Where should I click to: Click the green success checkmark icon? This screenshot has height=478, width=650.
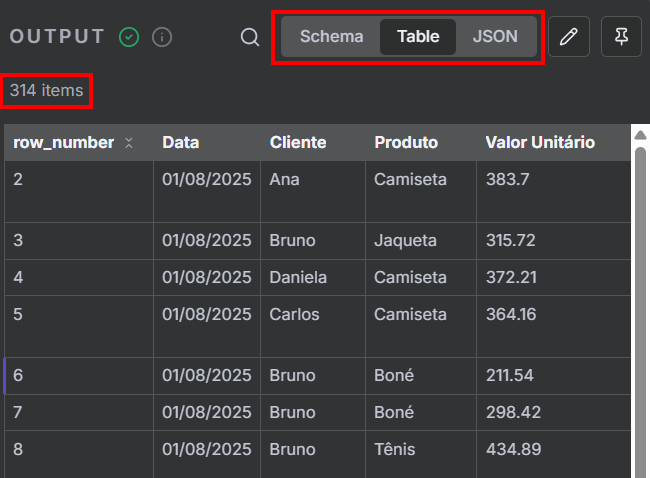pyautogui.click(x=129, y=37)
